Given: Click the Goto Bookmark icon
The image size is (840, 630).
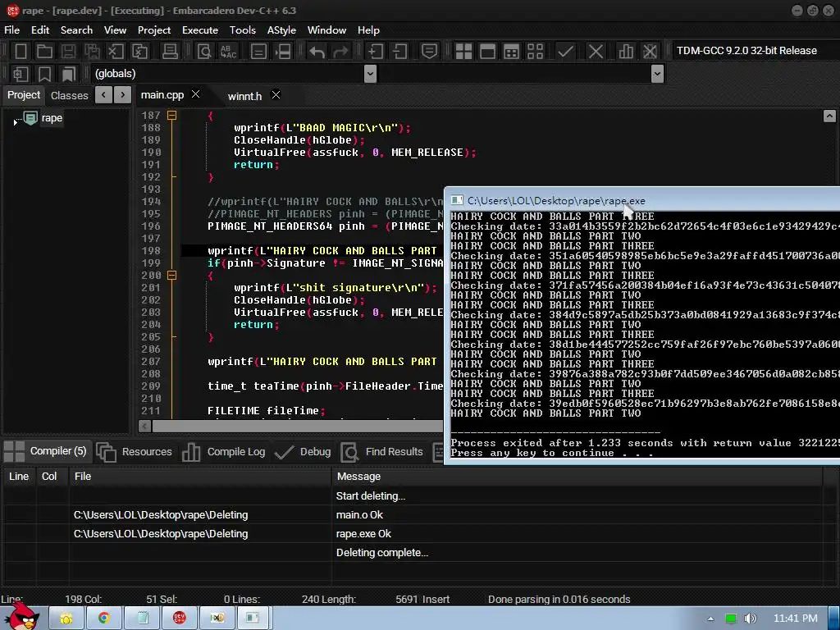Looking at the screenshot, I should coord(69,74).
